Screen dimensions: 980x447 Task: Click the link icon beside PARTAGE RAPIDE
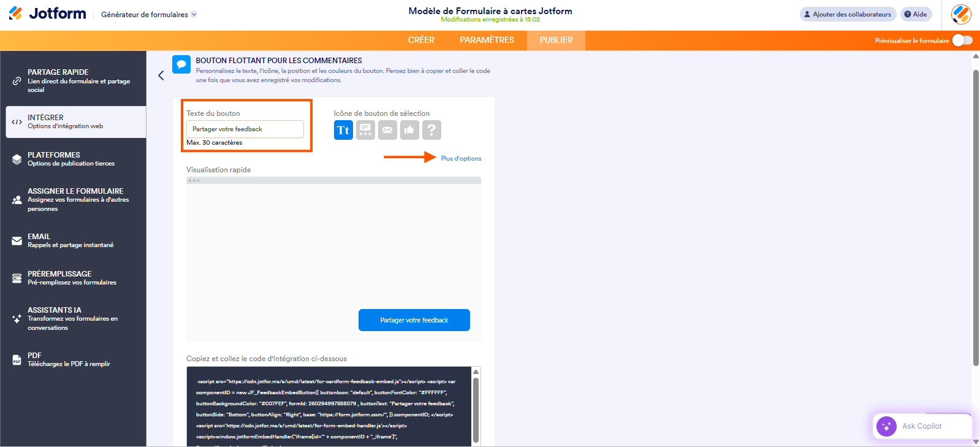coord(17,81)
